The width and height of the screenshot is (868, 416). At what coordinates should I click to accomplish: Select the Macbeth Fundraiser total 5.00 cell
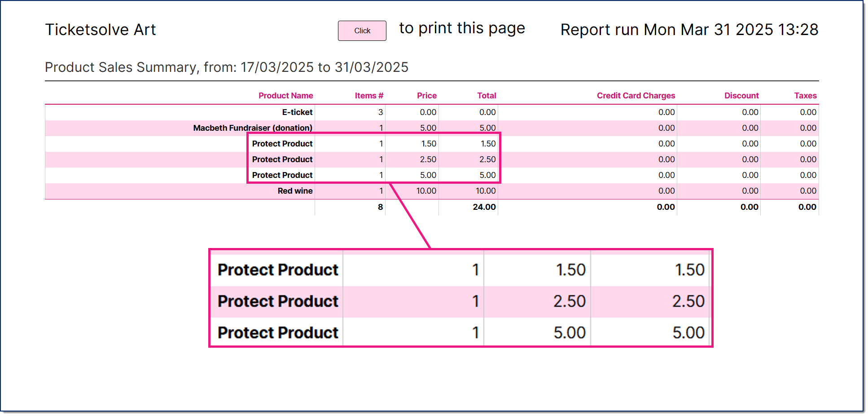[x=487, y=128]
